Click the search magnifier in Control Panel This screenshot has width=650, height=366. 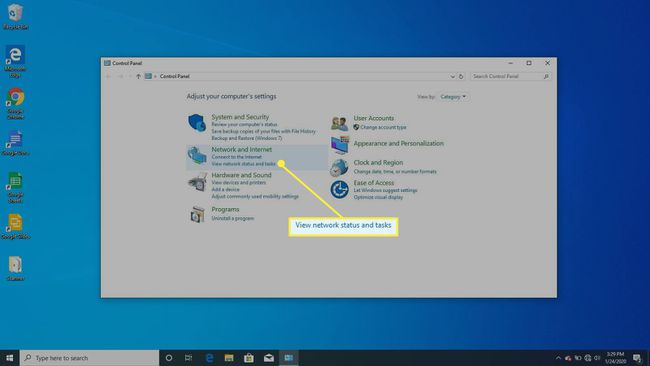tap(546, 76)
